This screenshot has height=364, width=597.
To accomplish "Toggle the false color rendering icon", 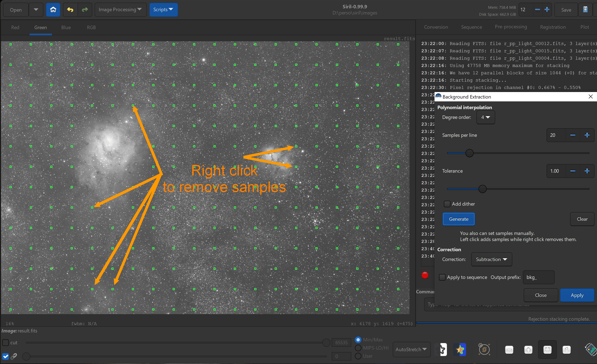I will (460, 350).
